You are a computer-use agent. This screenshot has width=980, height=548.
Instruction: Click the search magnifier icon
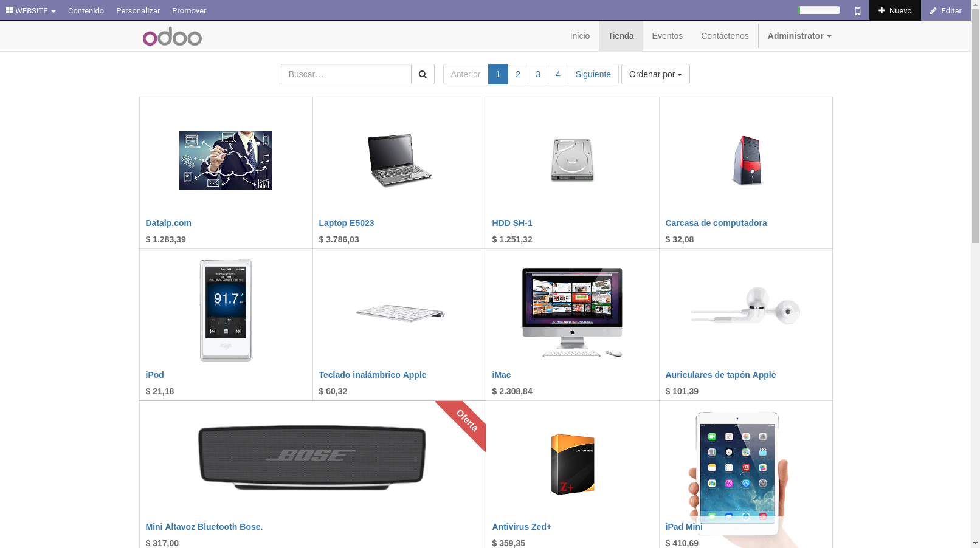tap(423, 74)
